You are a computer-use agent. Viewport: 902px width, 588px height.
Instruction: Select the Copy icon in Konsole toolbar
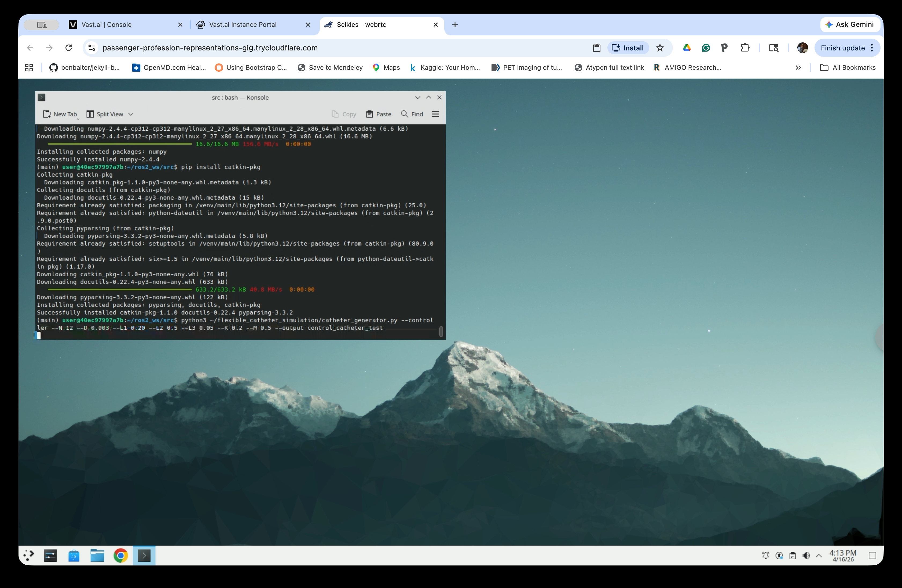point(344,114)
